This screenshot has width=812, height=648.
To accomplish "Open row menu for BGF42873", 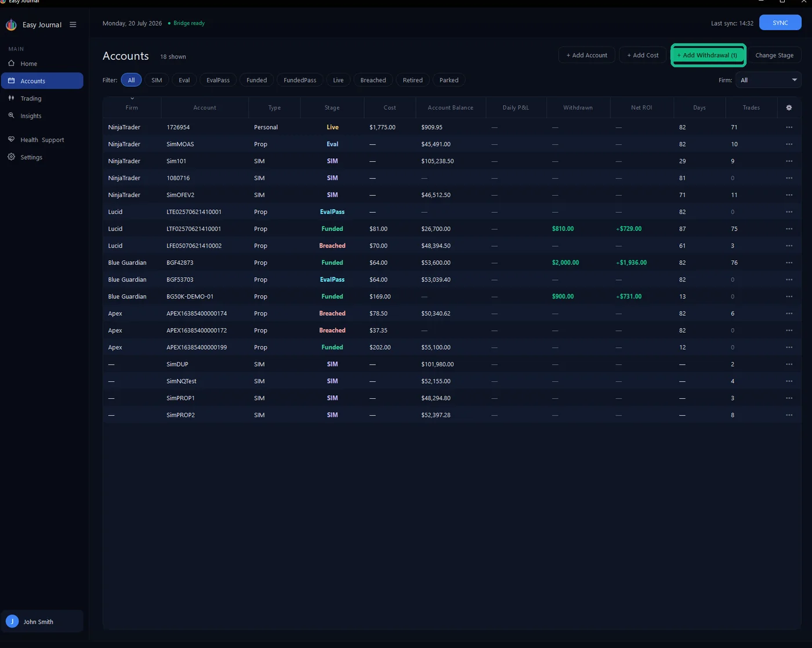I will tap(789, 263).
